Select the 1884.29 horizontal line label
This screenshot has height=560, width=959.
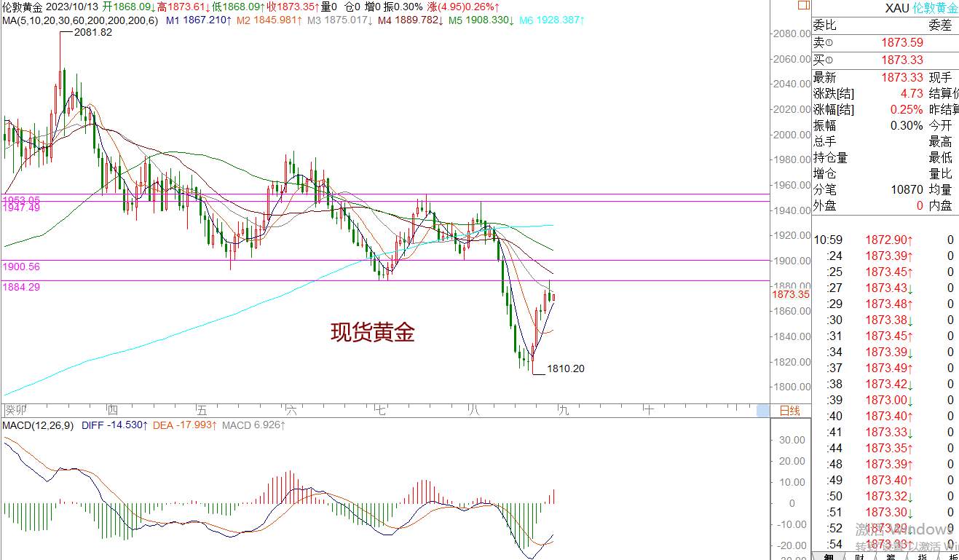point(22,288)
